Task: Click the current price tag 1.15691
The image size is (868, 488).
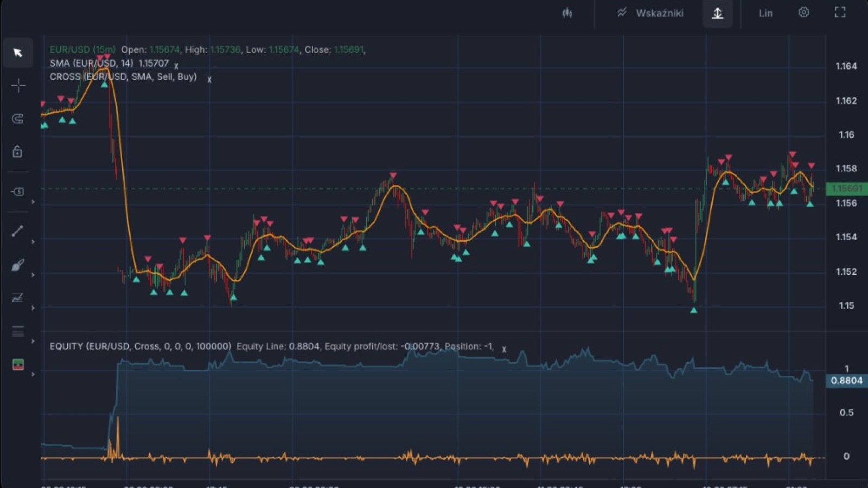Action: [846, 188]
